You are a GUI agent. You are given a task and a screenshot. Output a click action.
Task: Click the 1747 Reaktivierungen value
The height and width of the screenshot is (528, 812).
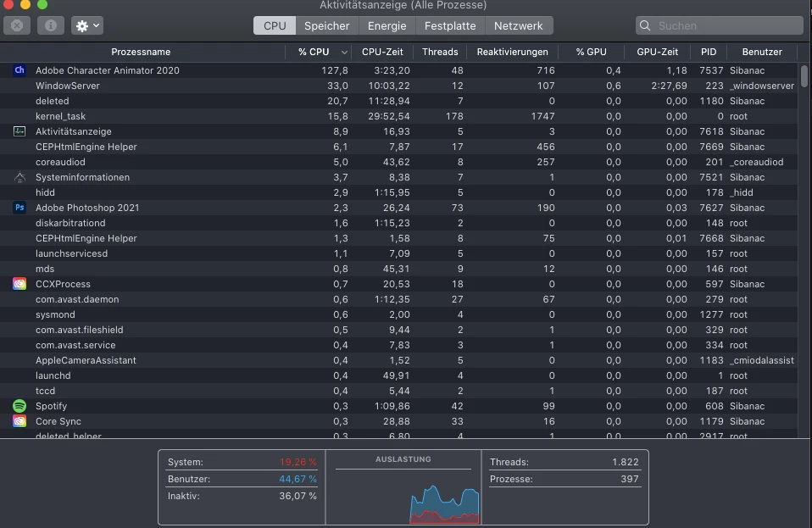(x=542, y=116)
